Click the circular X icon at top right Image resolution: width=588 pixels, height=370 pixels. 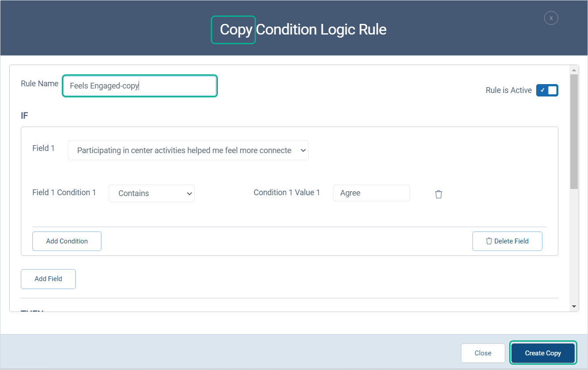tap(551, 18)
